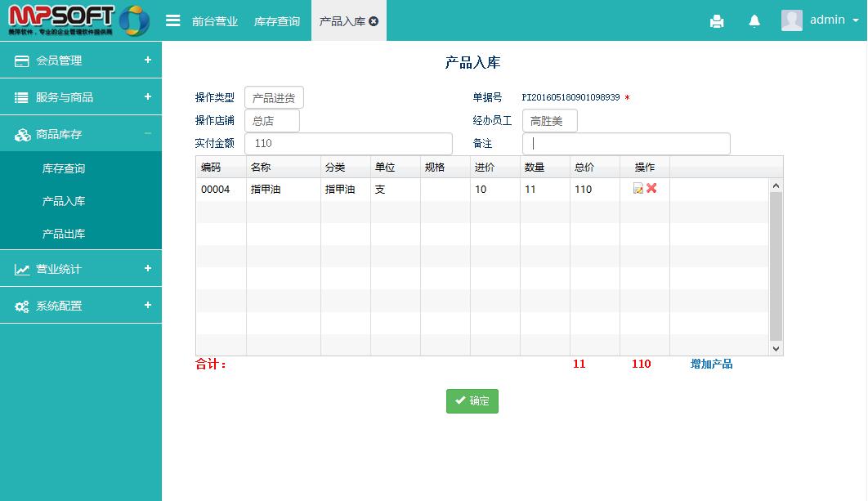868x501 pixels.
Task: Click the edit icon for 指甲油 row
Action: (638, 189)
